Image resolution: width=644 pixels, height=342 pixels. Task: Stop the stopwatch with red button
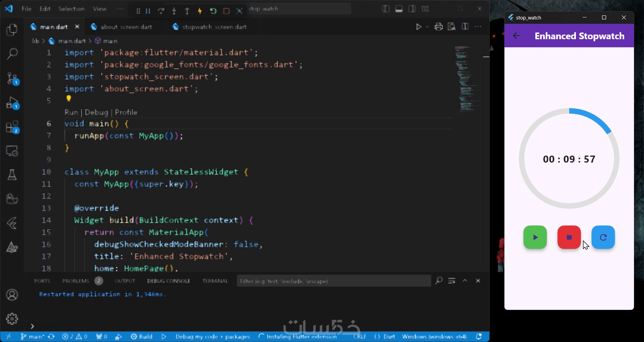(569, 237)
